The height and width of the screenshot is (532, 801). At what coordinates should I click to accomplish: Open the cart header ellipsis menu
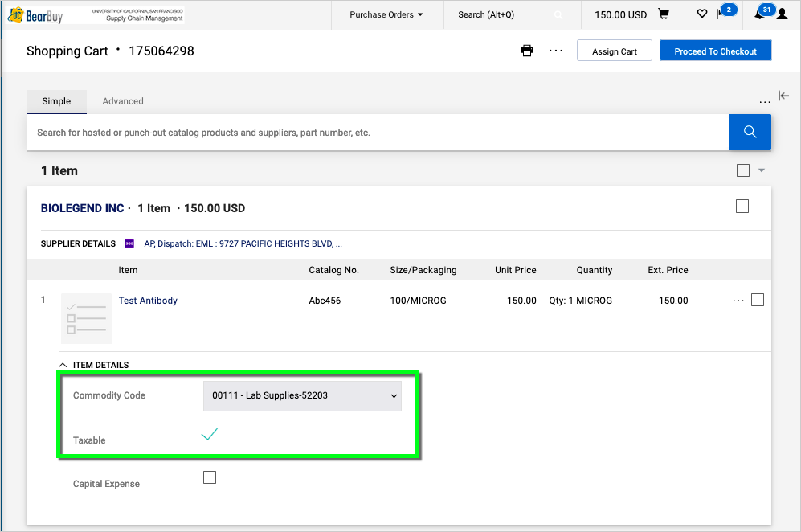point(556,50)
